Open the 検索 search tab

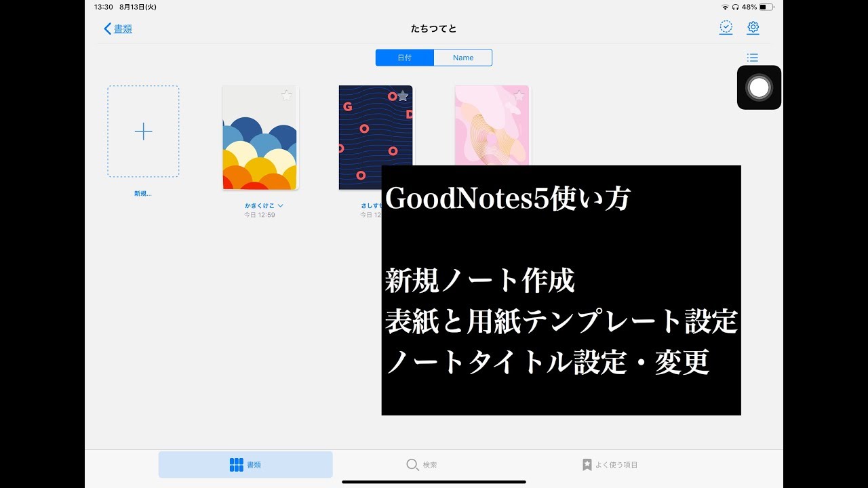(422, 465)
